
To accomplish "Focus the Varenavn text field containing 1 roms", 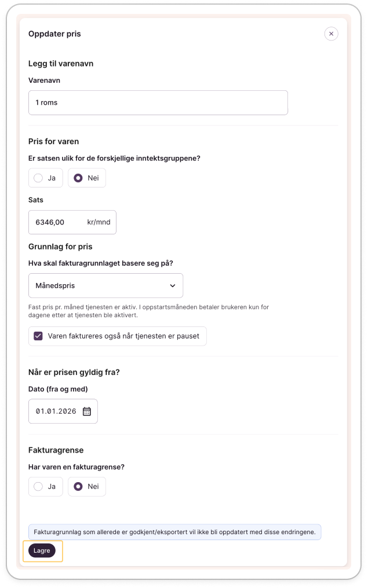I will (x=158, y=102).
